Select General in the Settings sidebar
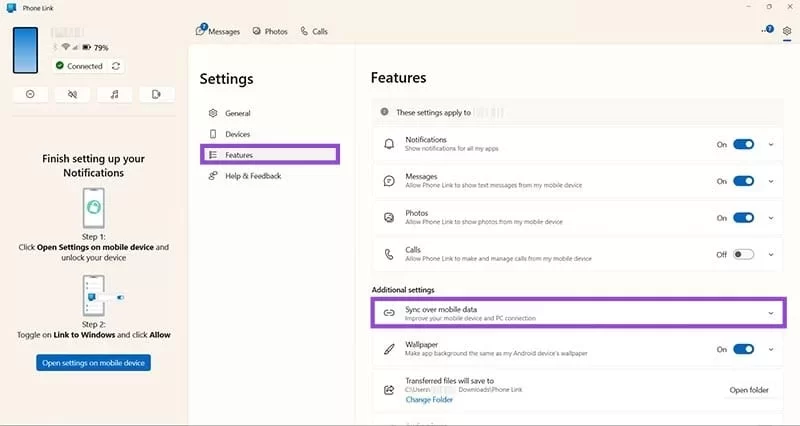The width and height of the screenshot is (800, 426). pos(237,113)
